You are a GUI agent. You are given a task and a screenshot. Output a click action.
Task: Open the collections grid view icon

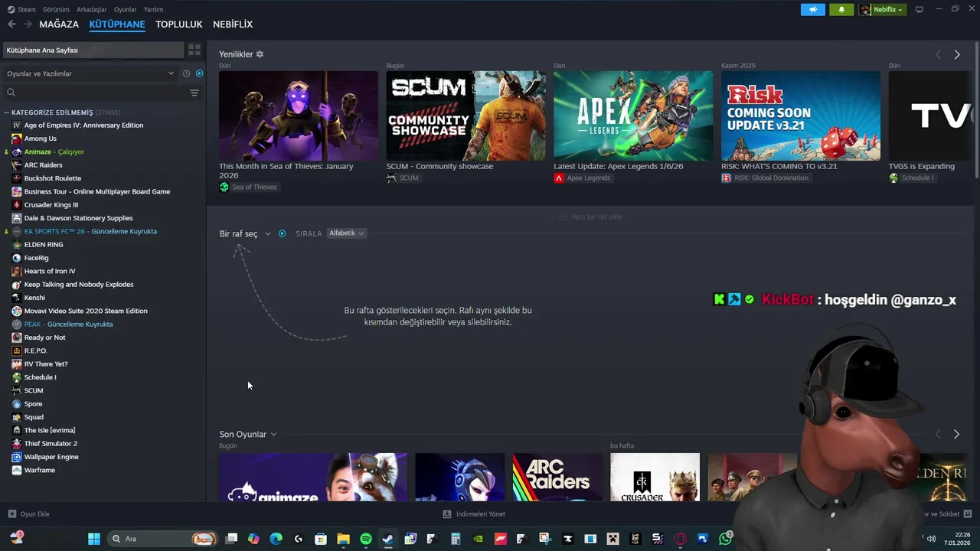coord(194,50)
